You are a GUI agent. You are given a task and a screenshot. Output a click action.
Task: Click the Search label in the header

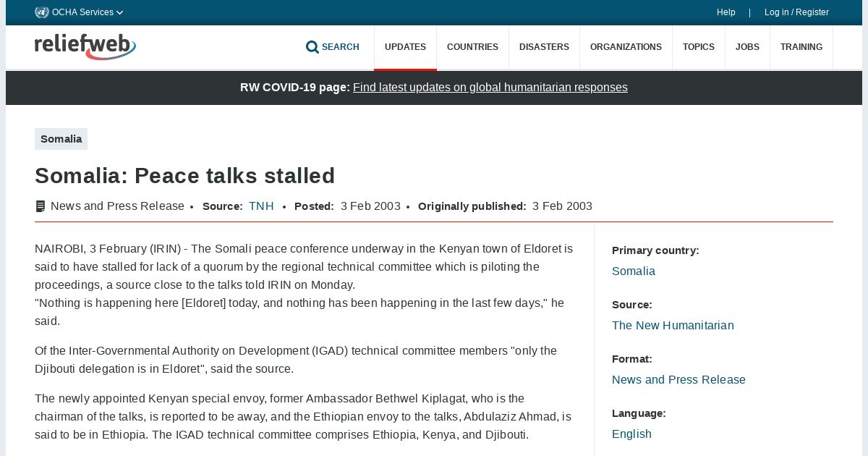click(x=341, y=47)
